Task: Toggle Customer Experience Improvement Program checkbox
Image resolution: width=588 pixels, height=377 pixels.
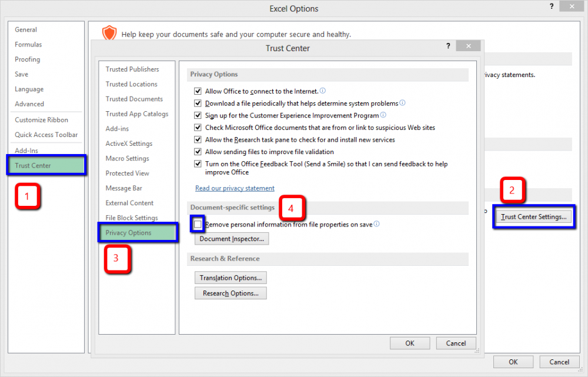Action: coord(198,115)
